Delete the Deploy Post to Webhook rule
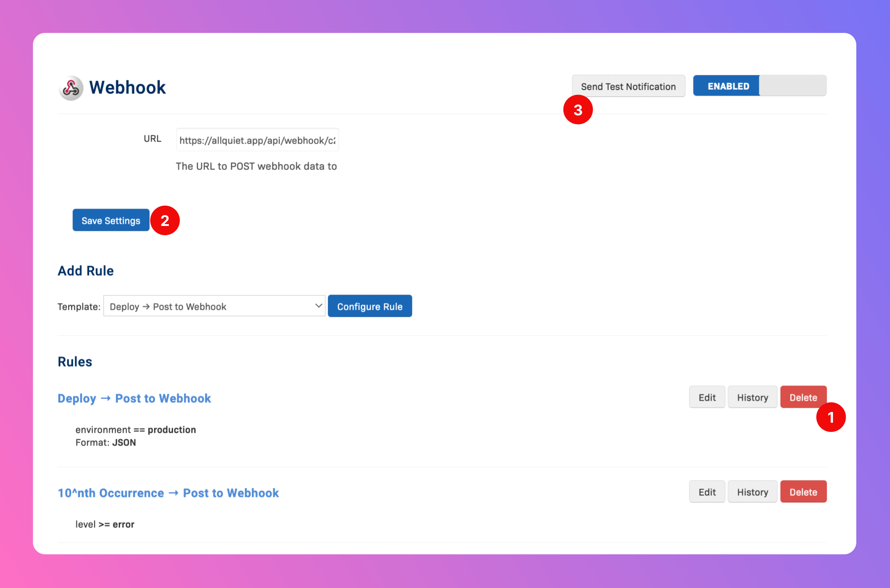 pos(803,397)
